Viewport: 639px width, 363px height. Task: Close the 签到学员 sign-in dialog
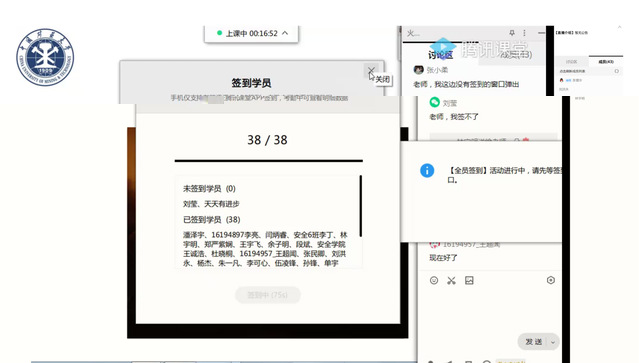[x=371, y=71]
